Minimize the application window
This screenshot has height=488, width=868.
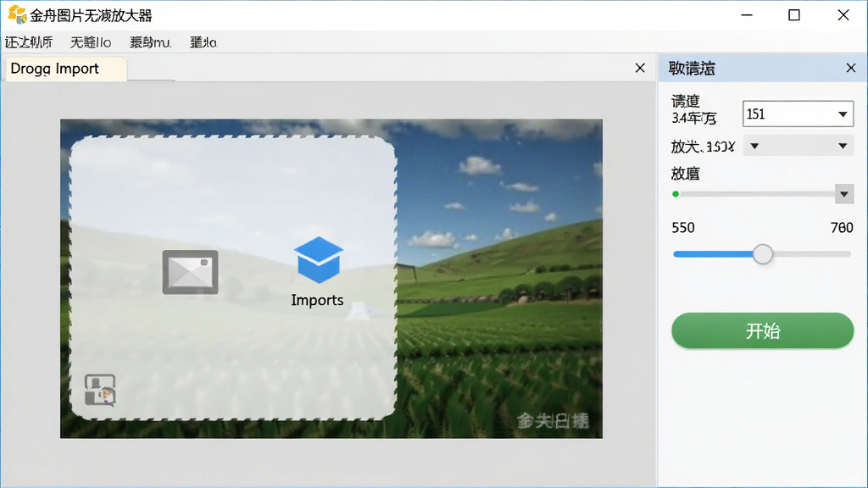747,15
